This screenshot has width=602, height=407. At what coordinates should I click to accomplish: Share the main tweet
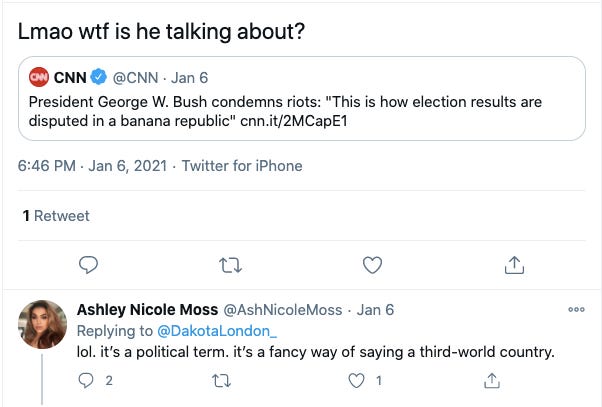pyautogui.click(x=514, y=264)
